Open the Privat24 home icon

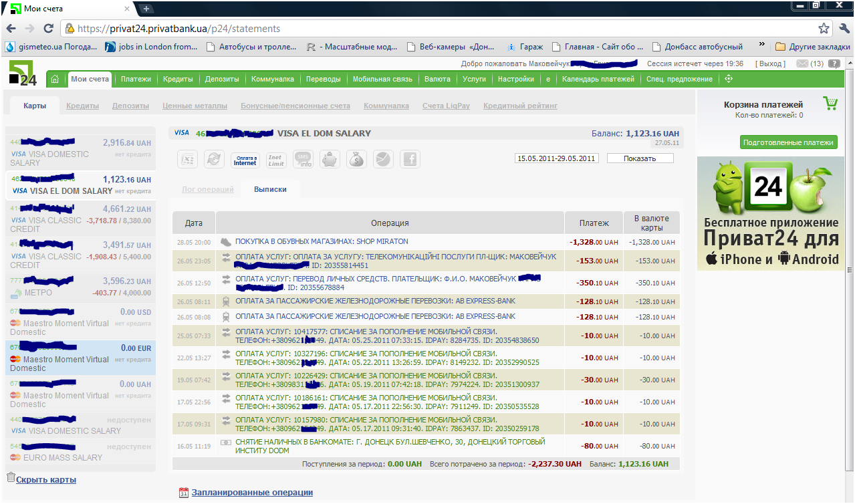[x=55, y=79]
